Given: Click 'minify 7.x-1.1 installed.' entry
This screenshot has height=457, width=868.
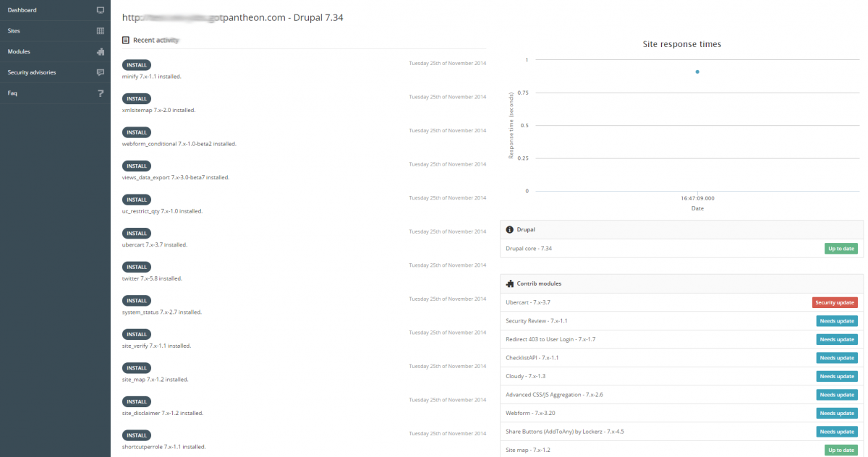Looking at the screenshot, I should (152, 76).
